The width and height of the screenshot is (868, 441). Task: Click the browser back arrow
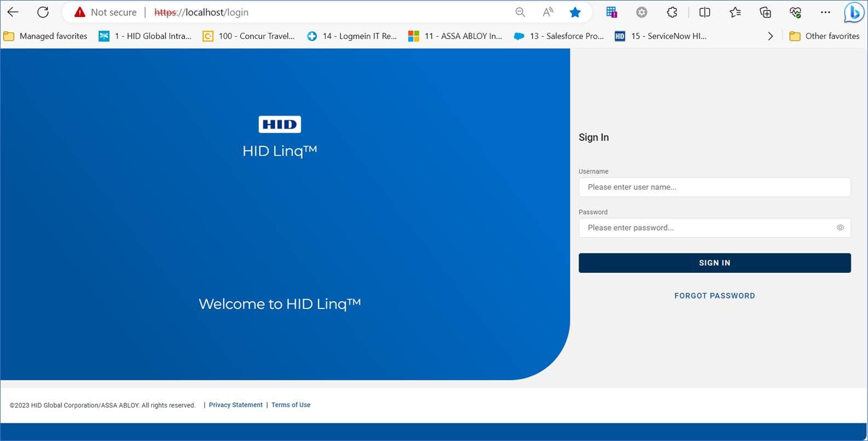(13, 12)
